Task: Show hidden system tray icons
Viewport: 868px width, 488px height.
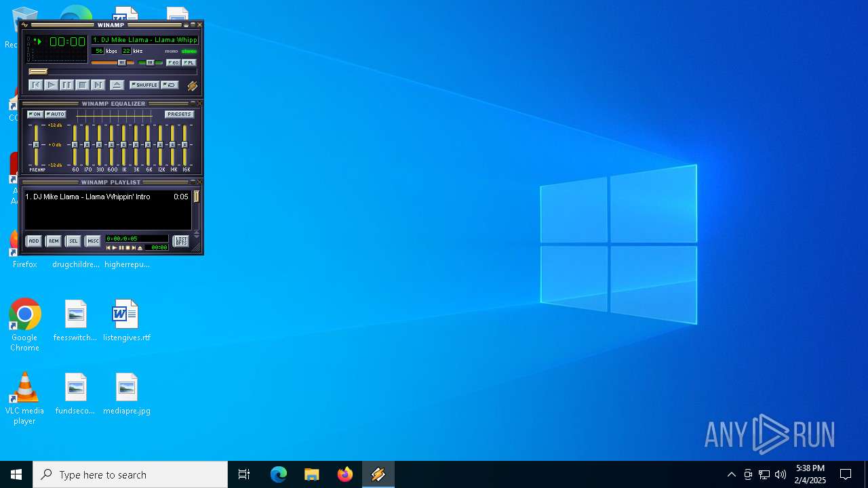Action: [x=731, y=474]
